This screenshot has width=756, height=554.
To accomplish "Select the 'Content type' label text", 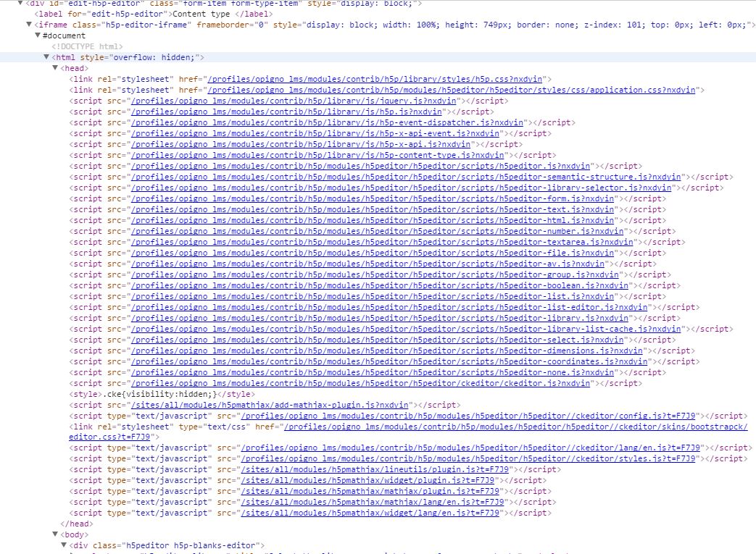I will tap(202, 14).
